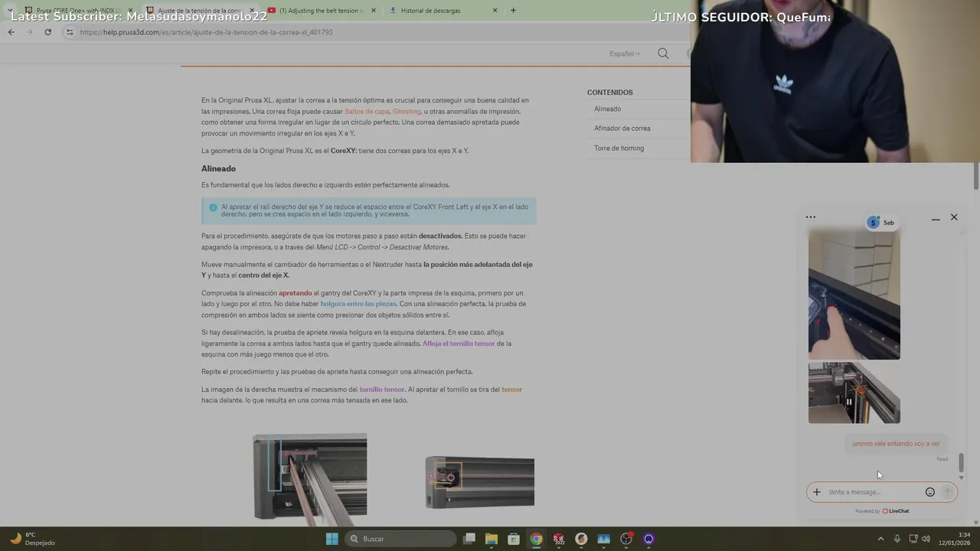Screen dimensions: 980x551
Task: Open the orange round app on the taskbar
Action: coord(581,539)
